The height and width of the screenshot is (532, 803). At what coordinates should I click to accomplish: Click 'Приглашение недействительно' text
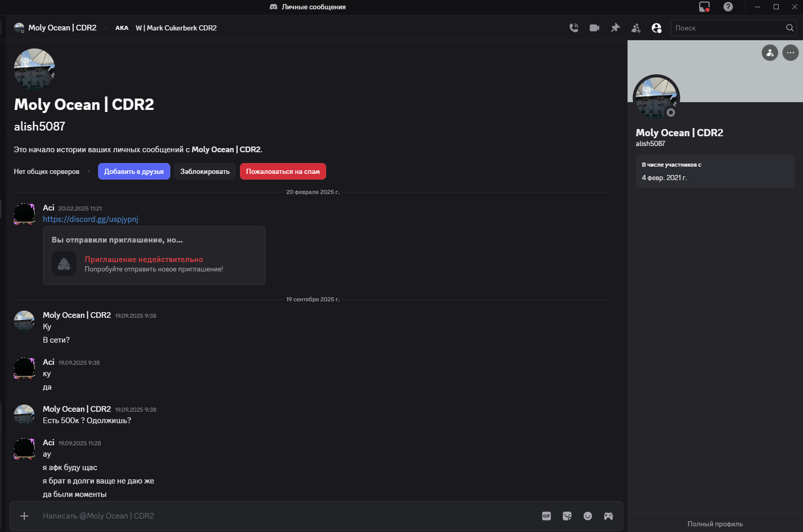144,260
